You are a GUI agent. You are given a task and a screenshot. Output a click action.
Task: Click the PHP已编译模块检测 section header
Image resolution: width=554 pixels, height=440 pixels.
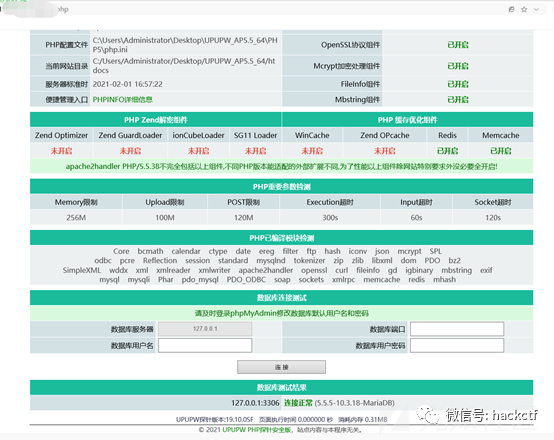[x=282, y=238]
